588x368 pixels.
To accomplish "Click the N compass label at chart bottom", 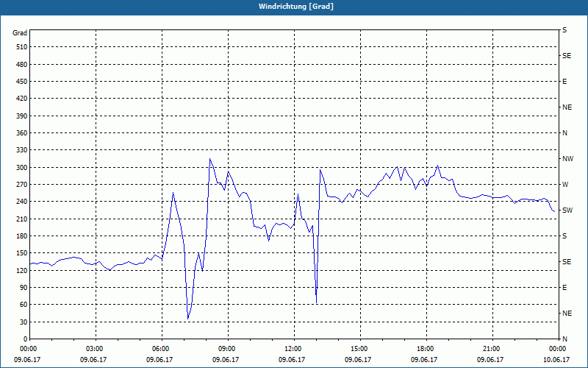I will click(564, 339).
